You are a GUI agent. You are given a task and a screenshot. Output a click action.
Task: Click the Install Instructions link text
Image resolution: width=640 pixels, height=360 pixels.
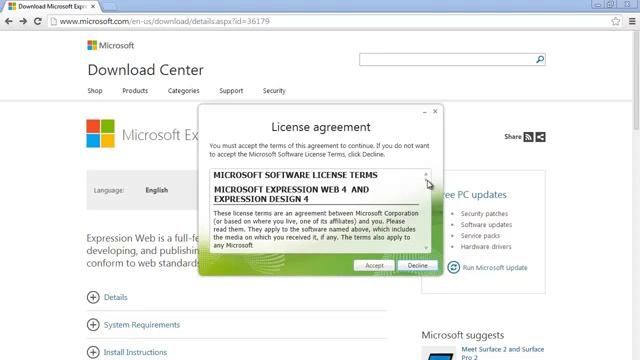pos(135,352)
